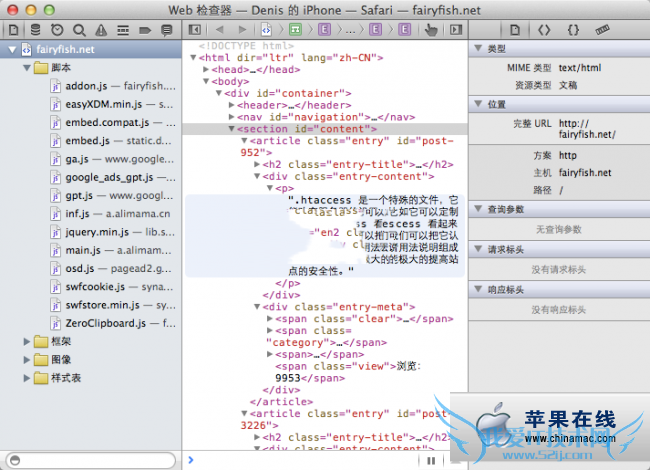Activate the inspect element hand pointer
The height and width of the screenshot is (470, 650).
pos(431,30)
